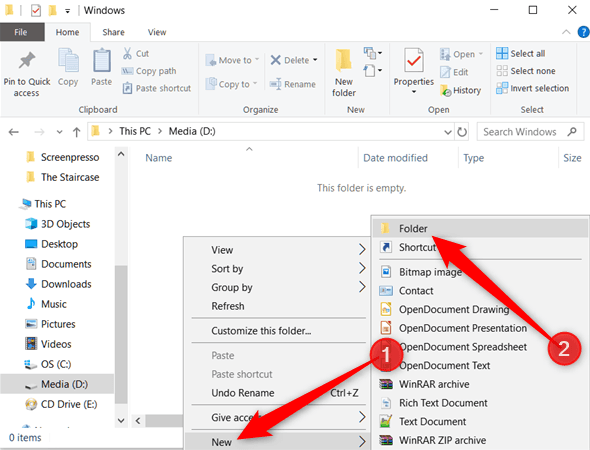Collapse the ribbon with the chevron

pyautogui.click(x=566, y=32)
